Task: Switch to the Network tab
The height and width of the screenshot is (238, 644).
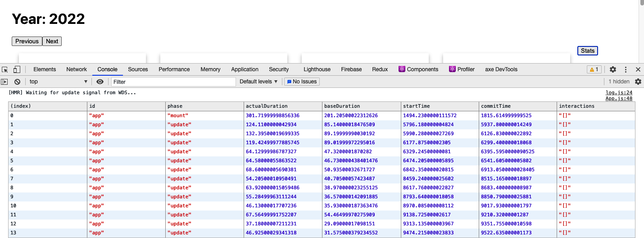Action: pos(77,69)
